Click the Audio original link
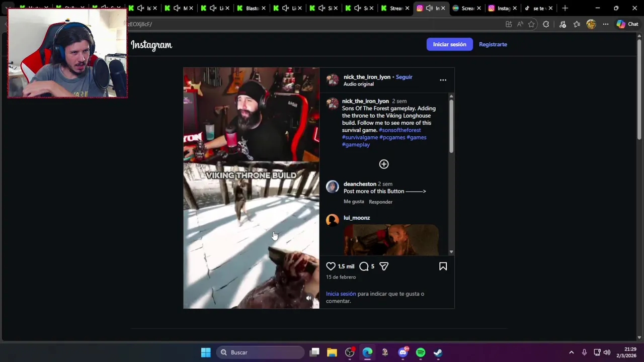 [x=358, y=84]
